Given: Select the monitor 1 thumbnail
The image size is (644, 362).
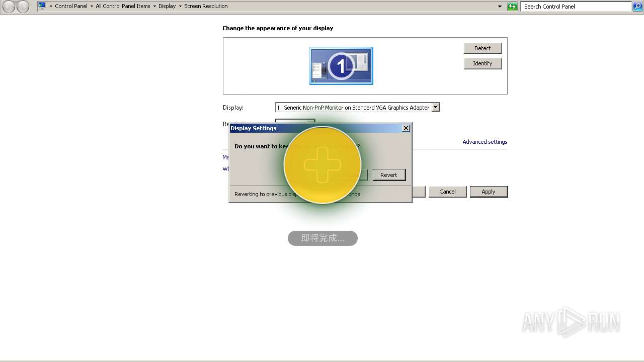Looking at the screenshot, I should tap(341, 66).
